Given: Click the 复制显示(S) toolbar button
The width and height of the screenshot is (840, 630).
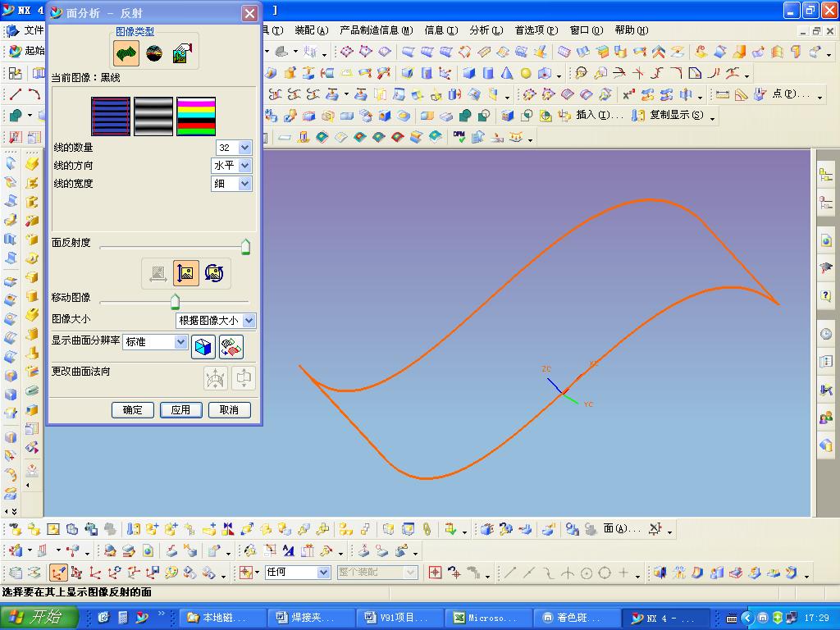Looking at the screenshot, I should point(668,115).
